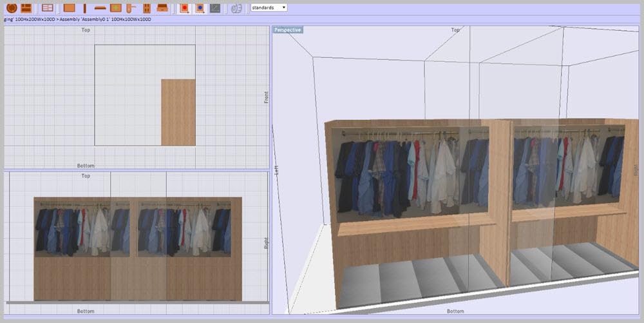Click the gray spiral materials icon
Image resolution: width=644 pixels, height=323 pixels.
pyautogui.click(x=236, y=8)
